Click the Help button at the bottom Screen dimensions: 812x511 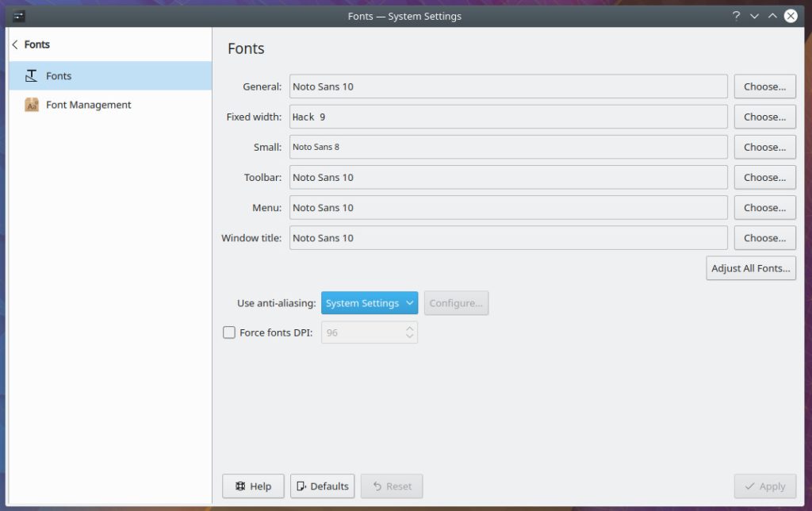point(253,486)
